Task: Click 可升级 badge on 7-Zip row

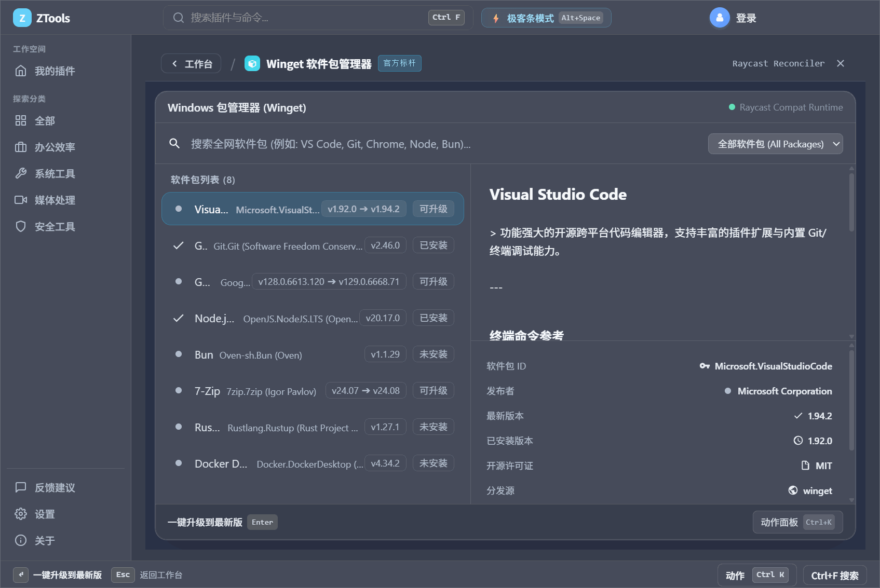Action: [434, 390]
